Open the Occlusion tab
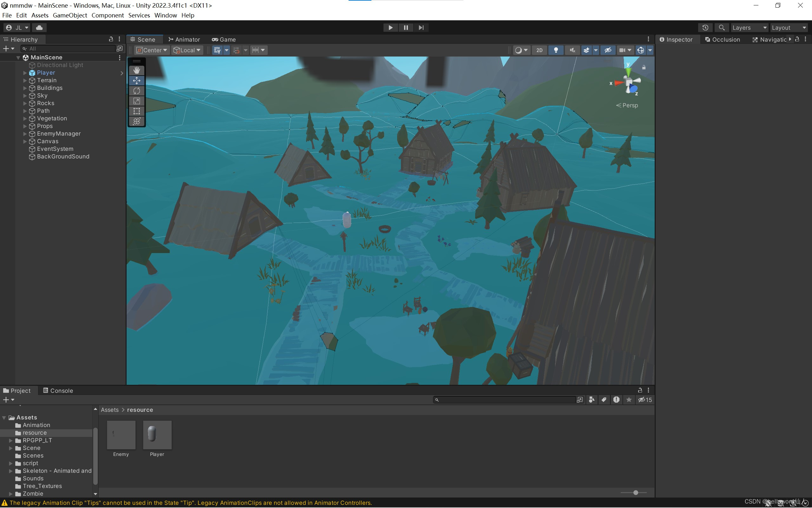 [x=723, y=39]
